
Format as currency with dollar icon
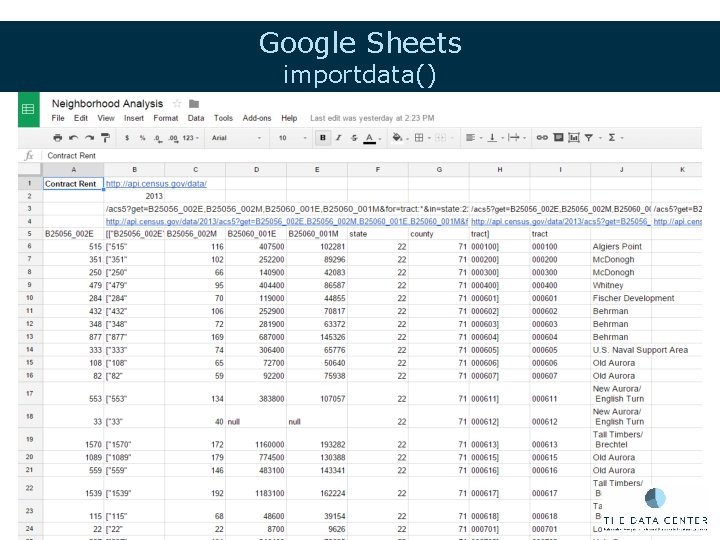(127, 138)
